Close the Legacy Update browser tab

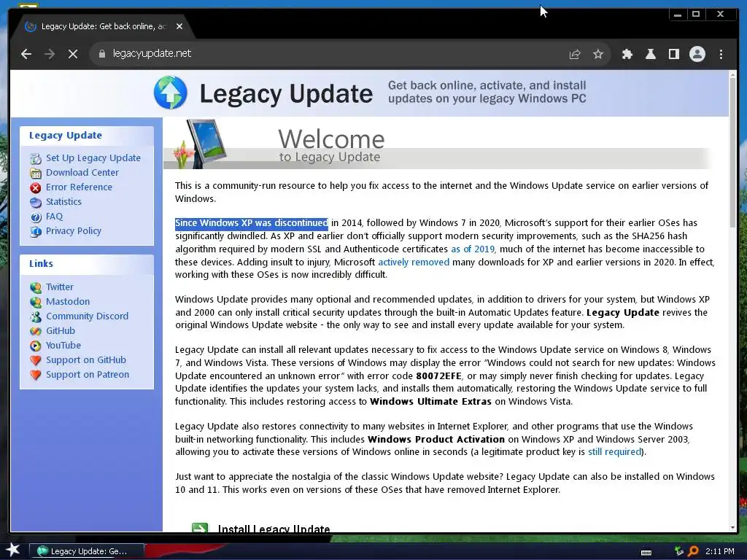click(179, 26)
